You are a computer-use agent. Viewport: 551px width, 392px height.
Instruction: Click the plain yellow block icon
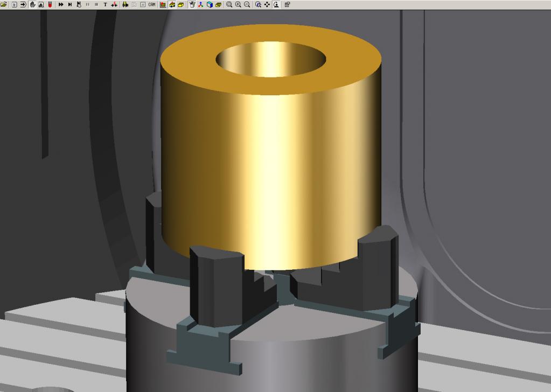pos(181,4)
